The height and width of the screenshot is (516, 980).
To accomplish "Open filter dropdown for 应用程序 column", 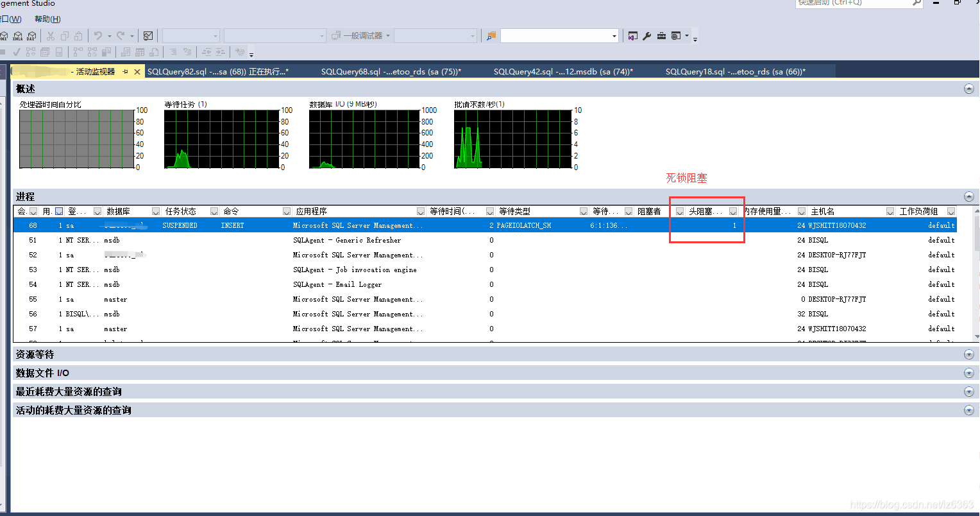I will click(x=421, y=211).
